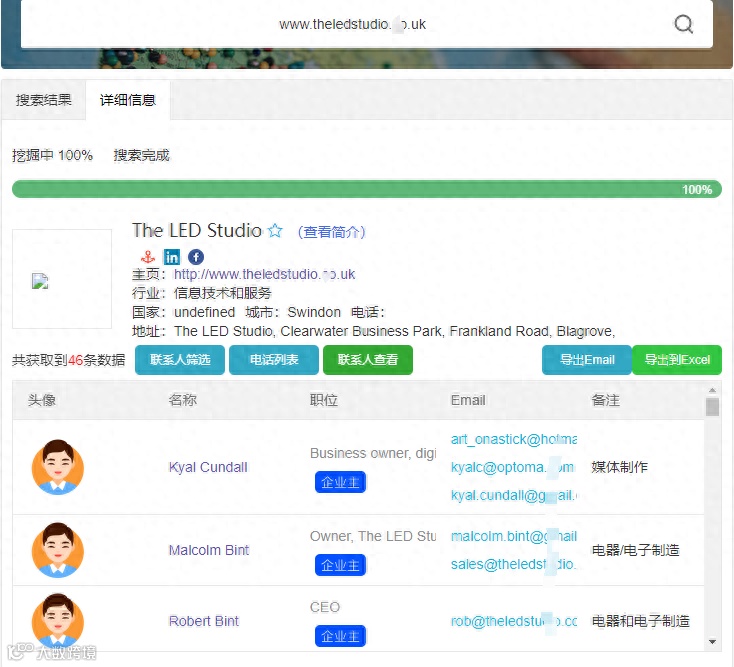734x667 pixels.
Task: Click The LED Studio company title
Action: (197, 230)
